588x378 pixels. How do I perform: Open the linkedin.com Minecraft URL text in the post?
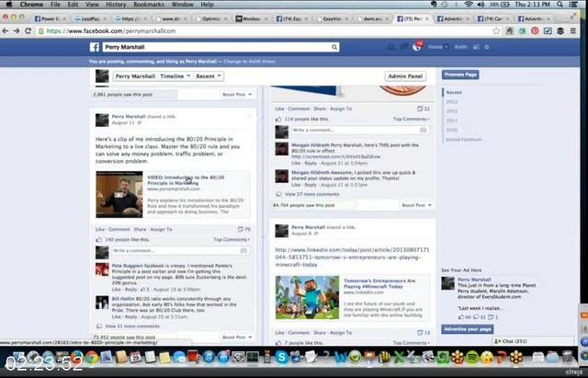353,258
